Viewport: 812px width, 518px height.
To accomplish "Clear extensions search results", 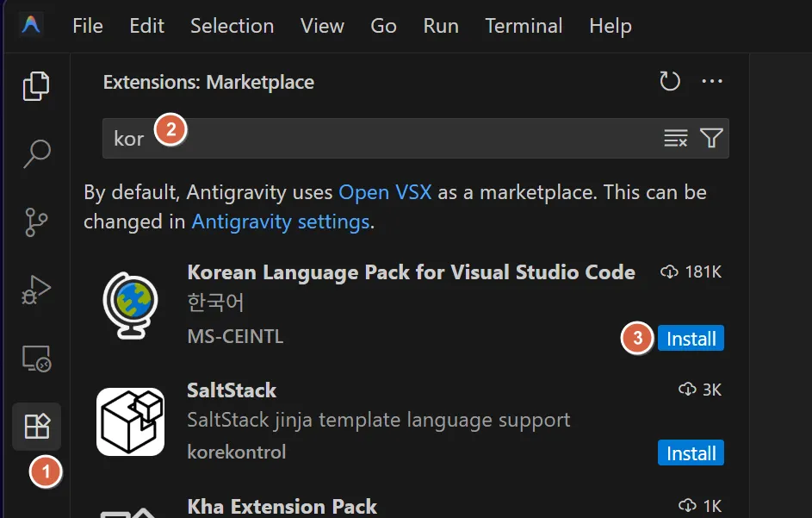I will pyautogui.click(x=676, y=138).
